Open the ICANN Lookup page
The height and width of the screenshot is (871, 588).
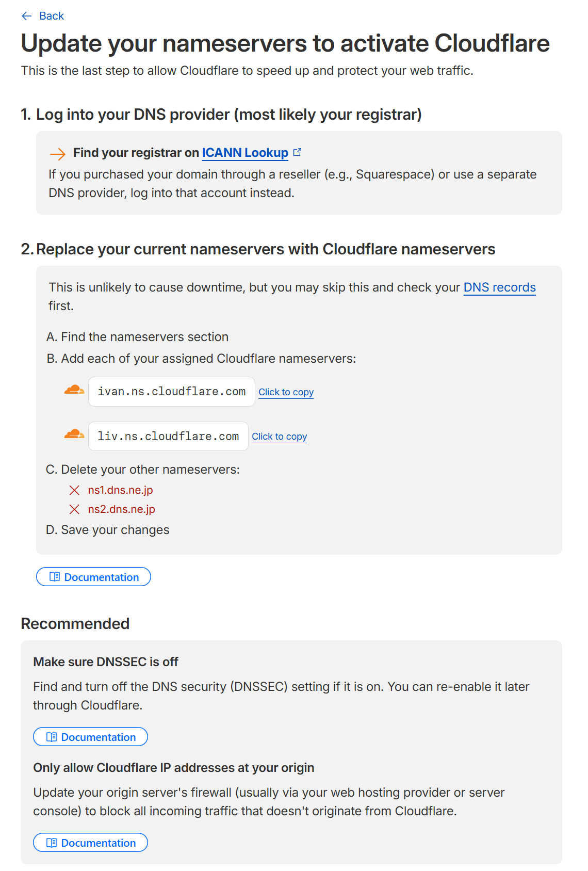[x=245, y=153]
